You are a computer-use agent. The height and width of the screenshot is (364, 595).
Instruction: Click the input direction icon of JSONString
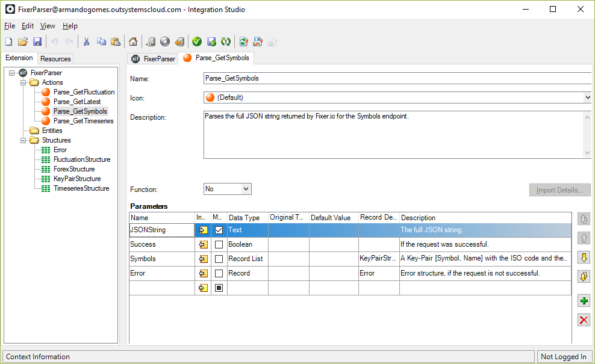[203, 230]
